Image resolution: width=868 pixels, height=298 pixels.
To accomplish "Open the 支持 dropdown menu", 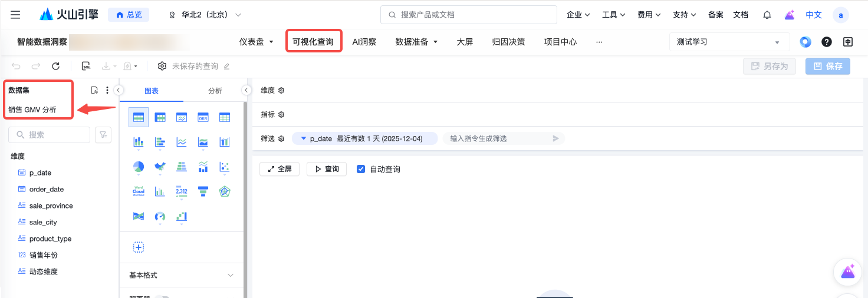I will point(684,15).
